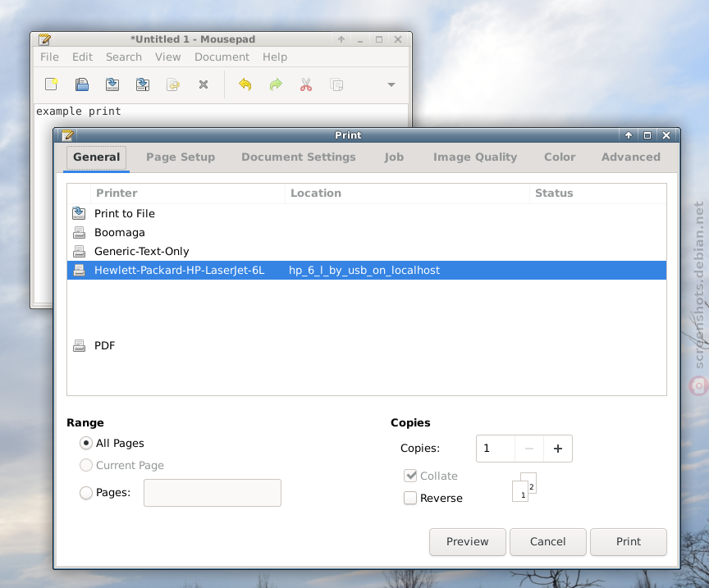Click the Print to File printer icon

(79, 213)
